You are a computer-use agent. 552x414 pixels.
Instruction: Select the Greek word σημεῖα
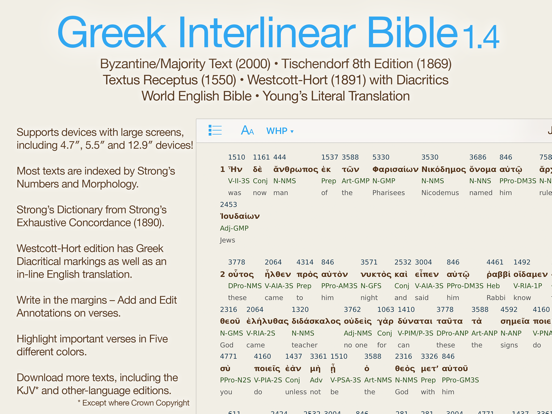click(x=515, y=321)
